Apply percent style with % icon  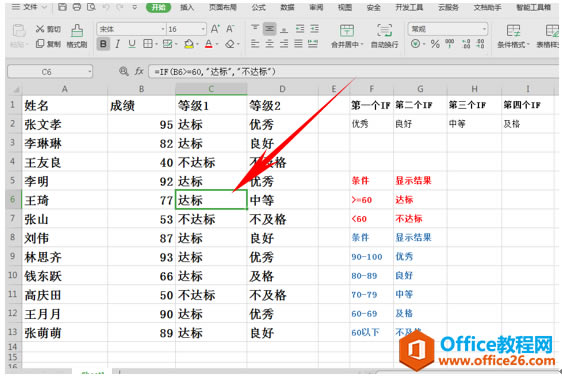coord(435,44)
